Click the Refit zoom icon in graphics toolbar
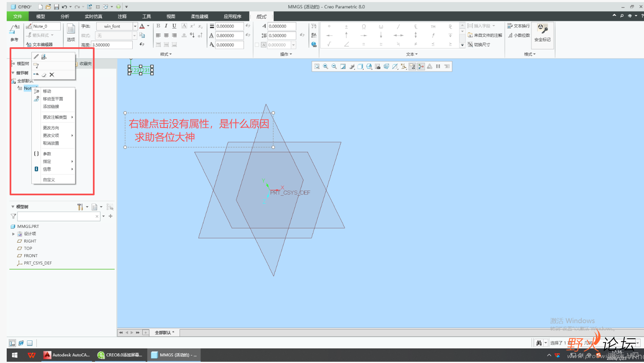 point(317,66)
